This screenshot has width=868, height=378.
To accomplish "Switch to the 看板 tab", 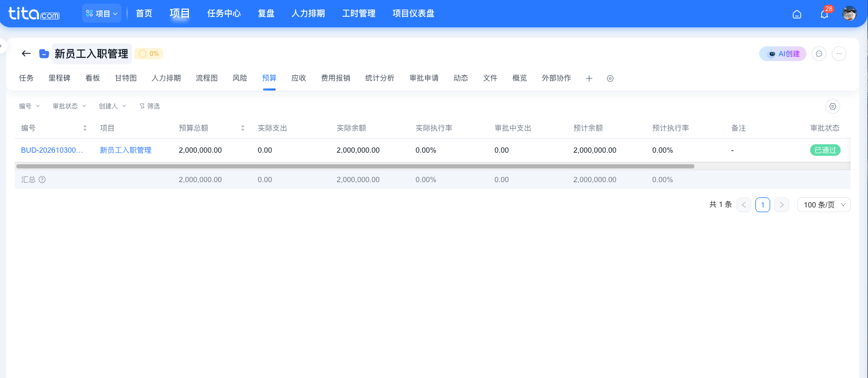I will click(x=93, y=78).
